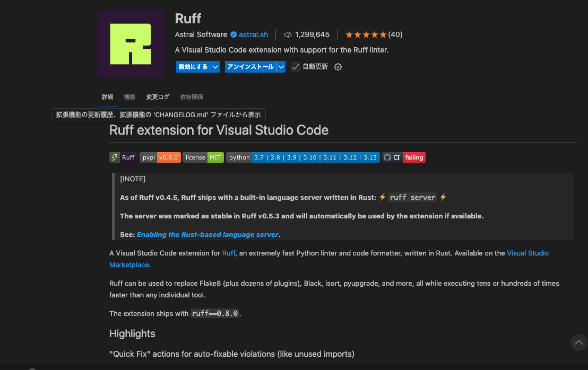Click the five-star rating
Image resolution: width=588 pixels, height=370 pixels.
pos(366,35)
